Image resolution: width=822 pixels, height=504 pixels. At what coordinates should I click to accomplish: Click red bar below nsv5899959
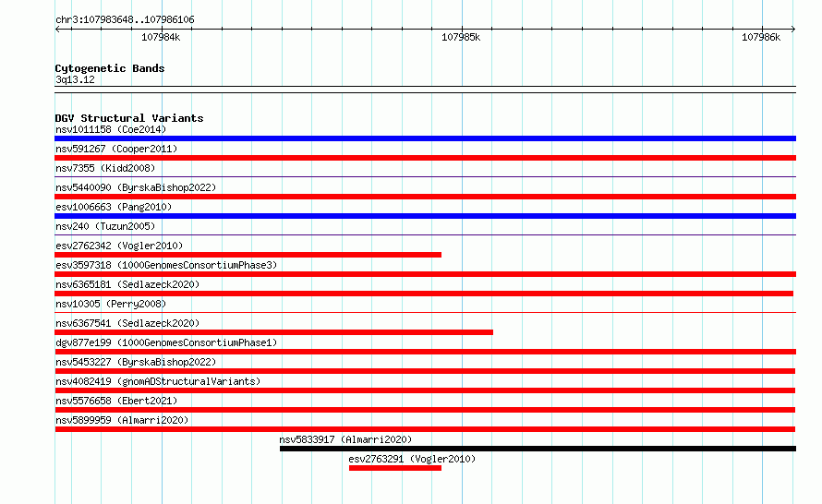point(425,429)
